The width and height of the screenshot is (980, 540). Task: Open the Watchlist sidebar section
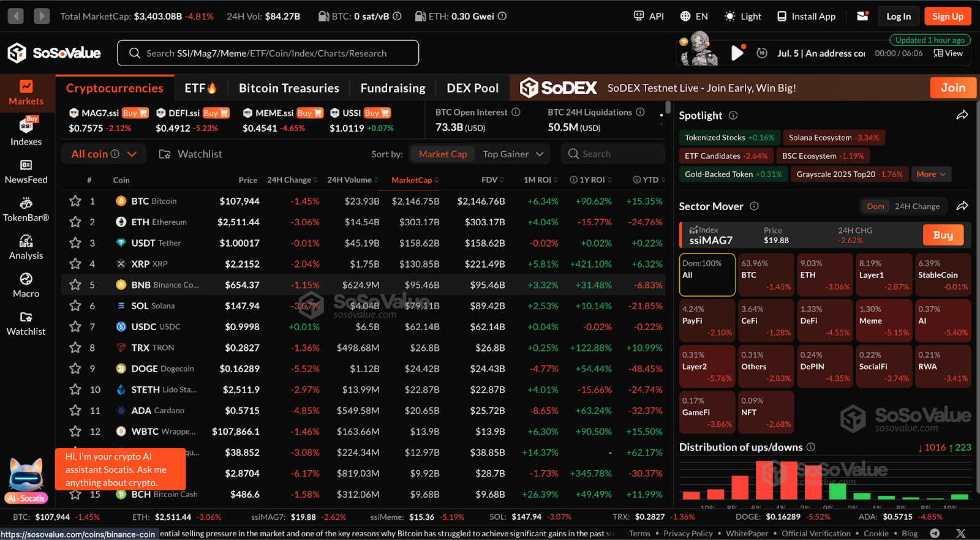coord(26,323)
